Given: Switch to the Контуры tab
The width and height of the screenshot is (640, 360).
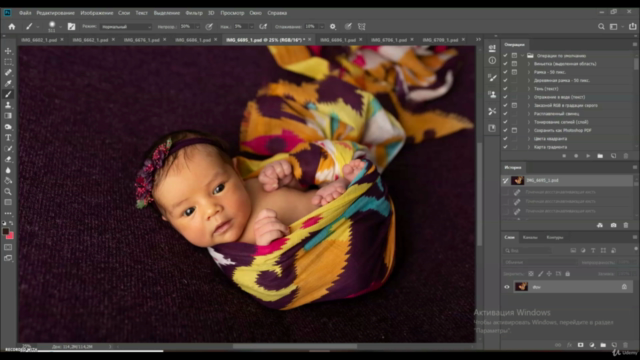Looking at the screenshot, I should tap(555, 237).
